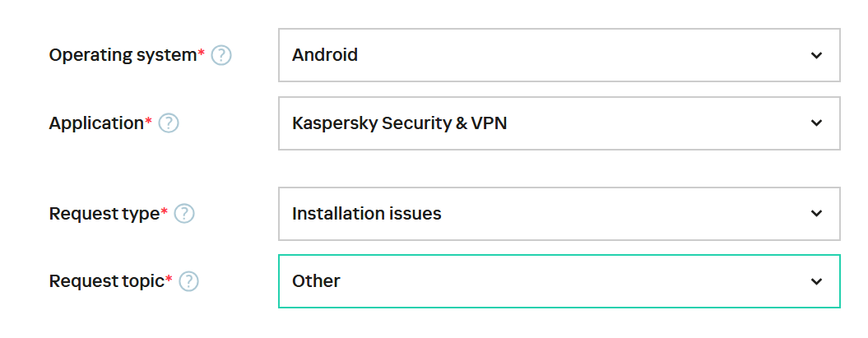Click the chevron arrow in the Android field
The image size is (868, 338).
point(816,55)
